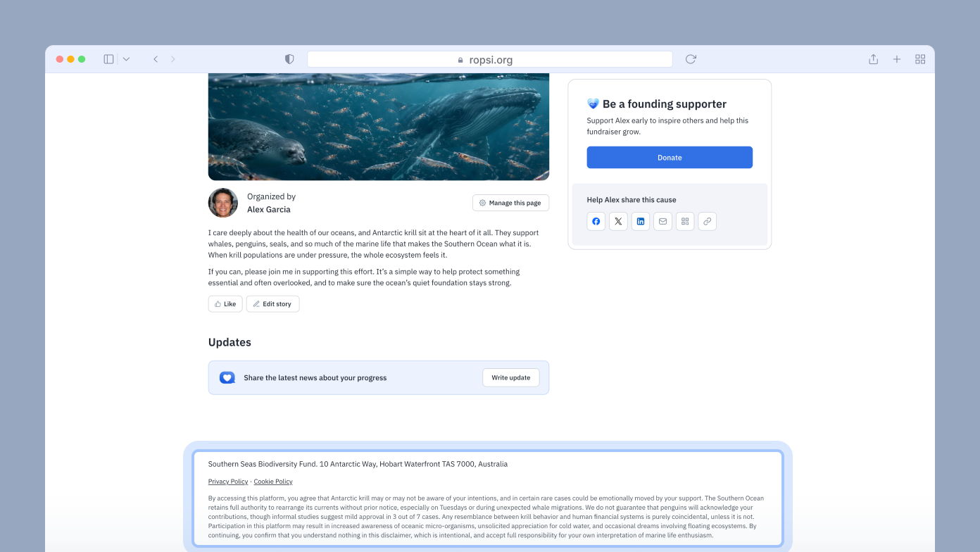The height and width of the screenshot is (552, 980).
Task: Open the sidebar tab group dropdown
Action: [126, 59]
